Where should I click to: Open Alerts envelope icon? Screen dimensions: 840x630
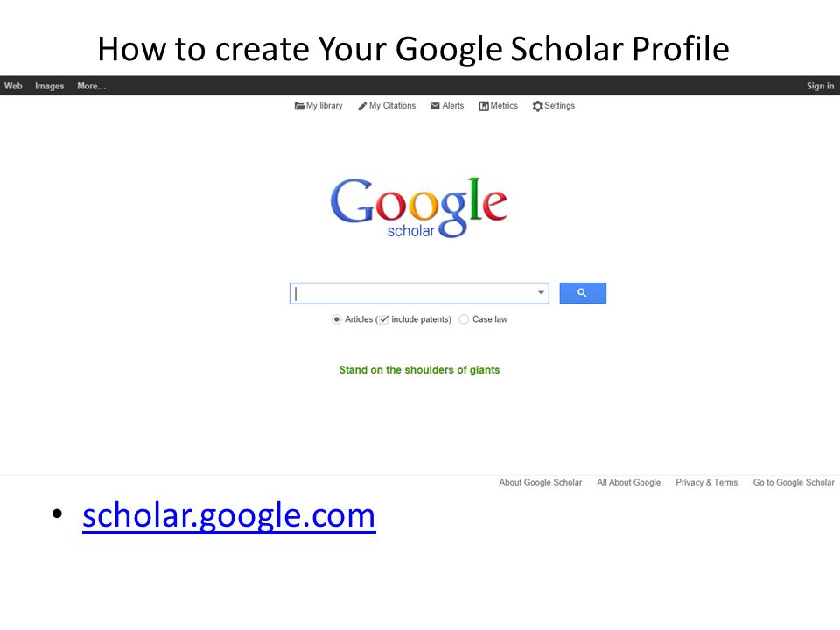pyautogui.click(x=435, y=106)
